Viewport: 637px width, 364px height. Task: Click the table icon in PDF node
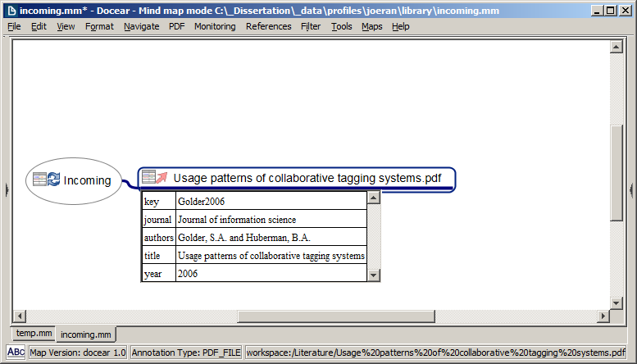[x=148, y=177]
